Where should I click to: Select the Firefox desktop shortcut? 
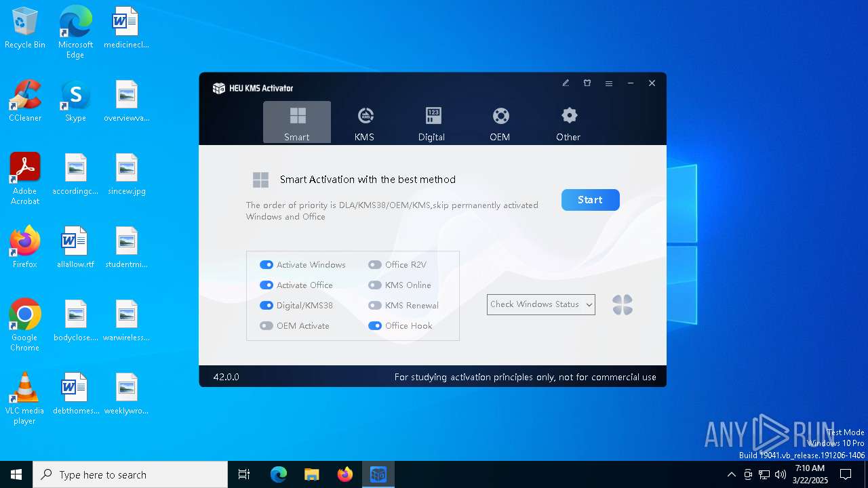click(25, 247)
